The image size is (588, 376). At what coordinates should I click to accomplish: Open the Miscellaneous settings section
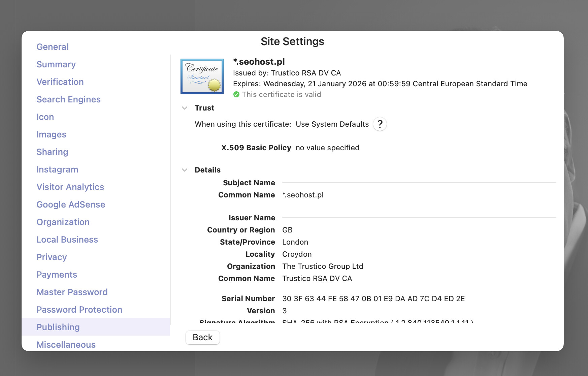coord(66,345)
